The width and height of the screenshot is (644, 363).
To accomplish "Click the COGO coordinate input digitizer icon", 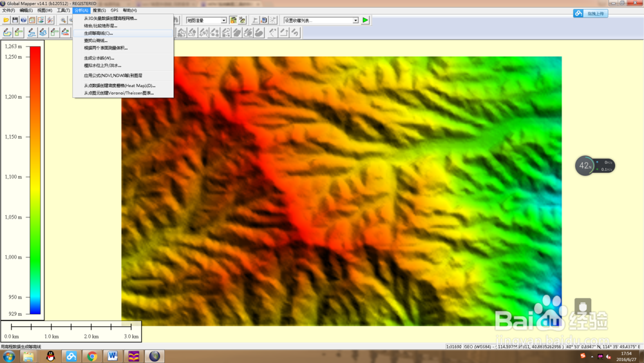I will [65, 32].
